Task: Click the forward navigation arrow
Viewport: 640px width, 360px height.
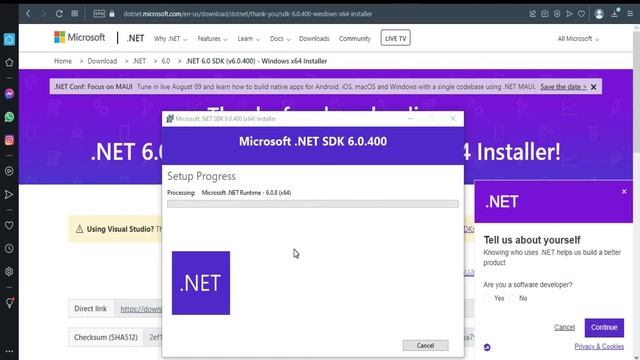Action: click(x=43, y=14)
